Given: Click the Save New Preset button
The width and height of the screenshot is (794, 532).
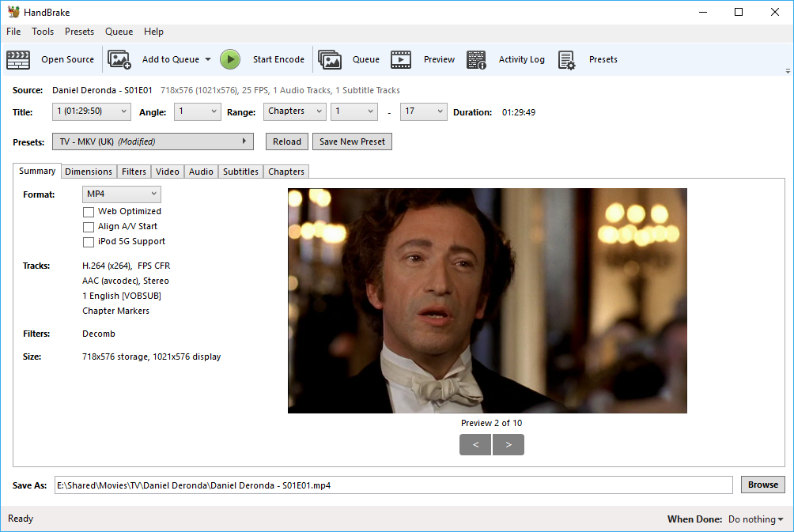Looking at the screenshot, I should point(352,141).
